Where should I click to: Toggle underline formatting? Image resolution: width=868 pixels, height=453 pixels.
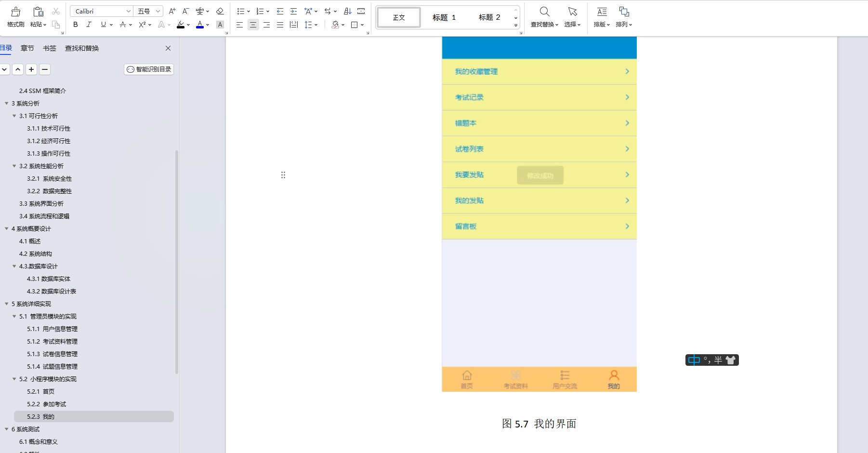pos(102,25)
